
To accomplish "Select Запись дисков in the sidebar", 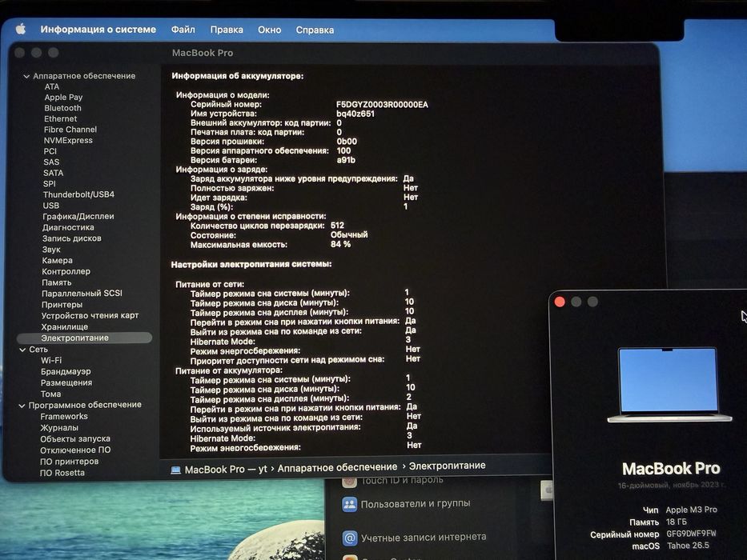I will click(71, 238).
